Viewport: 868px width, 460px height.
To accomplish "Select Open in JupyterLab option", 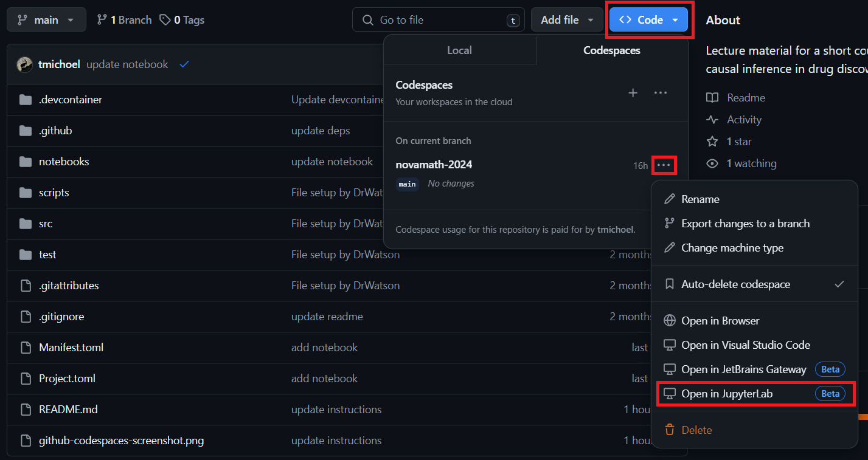I will tap(754, 394).
